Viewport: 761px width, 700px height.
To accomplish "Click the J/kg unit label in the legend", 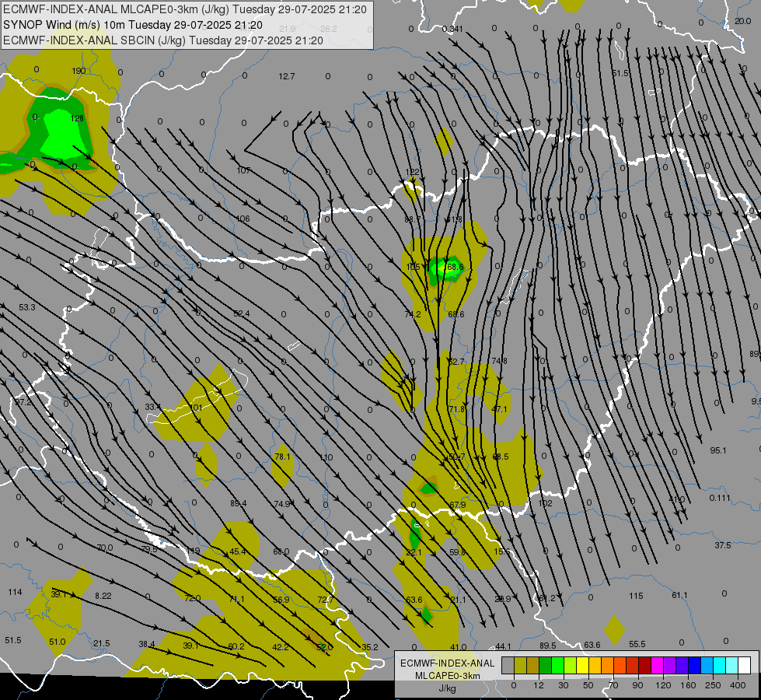I will tap(447, 688).
